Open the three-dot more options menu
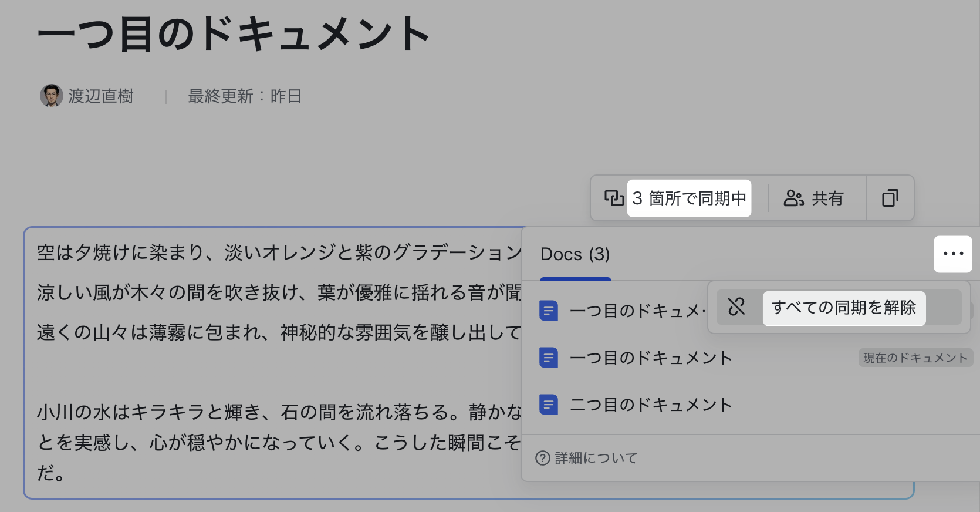This screenshot has width=980, height=512. [x=953, y=254]
